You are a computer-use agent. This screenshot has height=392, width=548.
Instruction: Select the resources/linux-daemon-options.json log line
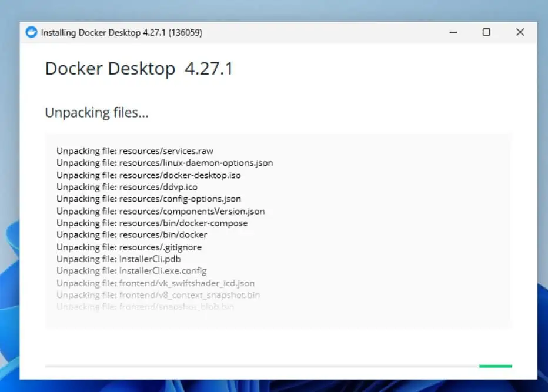pos(165,163)
